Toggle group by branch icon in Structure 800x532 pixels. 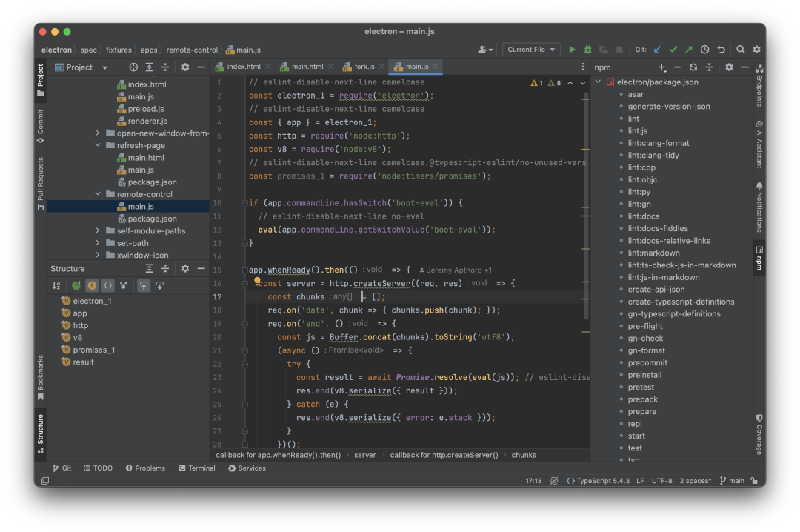pyautogui.click(x=124, y=286)
